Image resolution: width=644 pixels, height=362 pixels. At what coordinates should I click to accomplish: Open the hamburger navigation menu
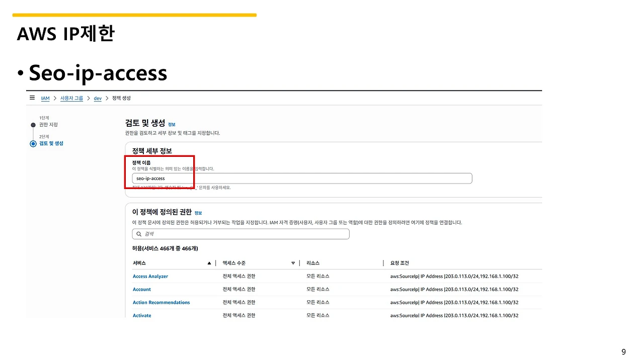(x=32, y=98)
